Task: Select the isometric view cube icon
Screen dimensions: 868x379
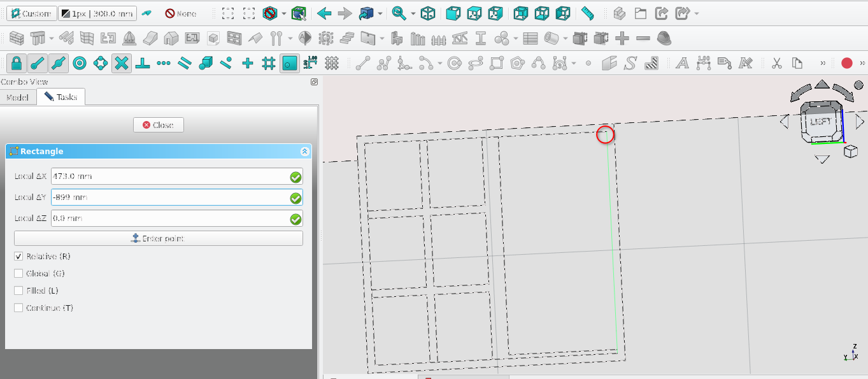Action: click(429, 13)
